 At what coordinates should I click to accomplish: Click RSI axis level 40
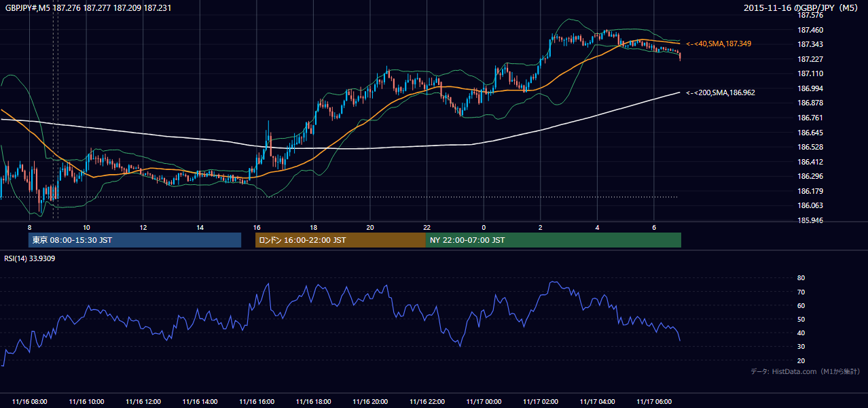pos(801,333)
